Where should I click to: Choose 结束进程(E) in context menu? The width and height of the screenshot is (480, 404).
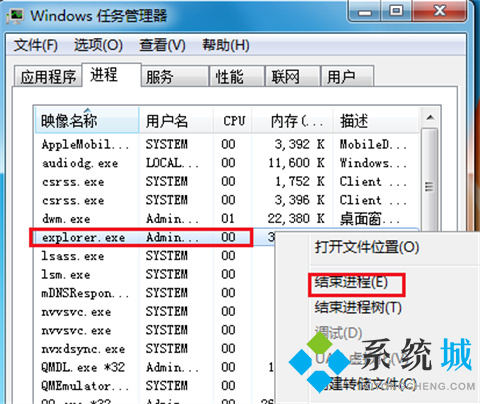351,282
